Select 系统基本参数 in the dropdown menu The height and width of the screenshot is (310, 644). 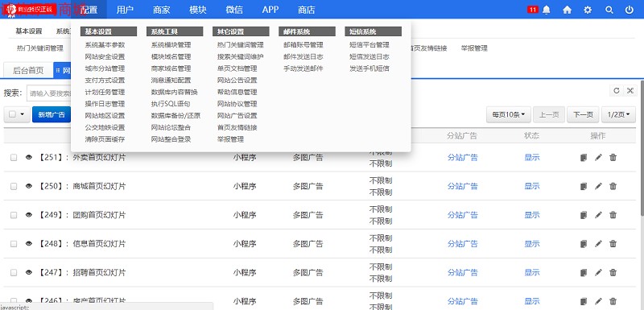(105, 45)
